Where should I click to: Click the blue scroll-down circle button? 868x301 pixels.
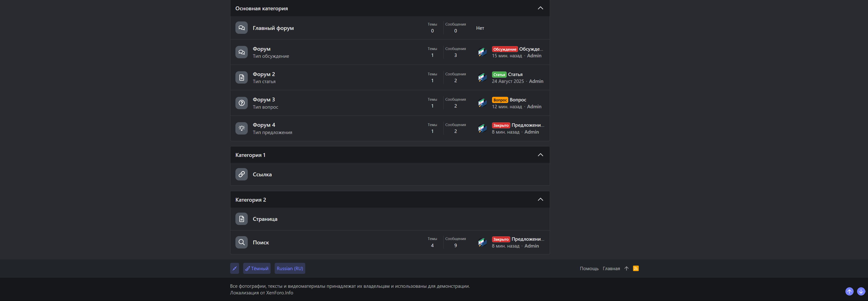(861, 291)
